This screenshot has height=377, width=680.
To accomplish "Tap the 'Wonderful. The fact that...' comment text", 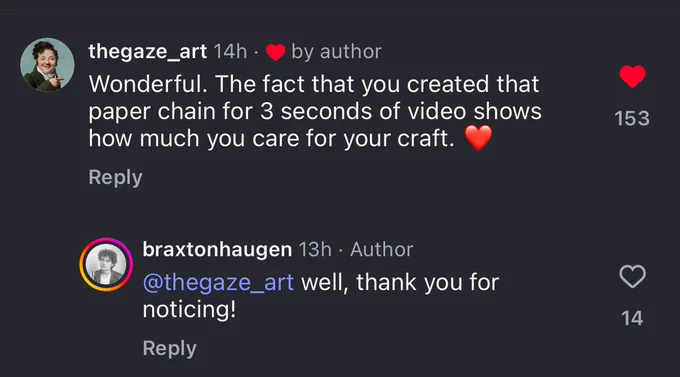I will pos(315,111).
